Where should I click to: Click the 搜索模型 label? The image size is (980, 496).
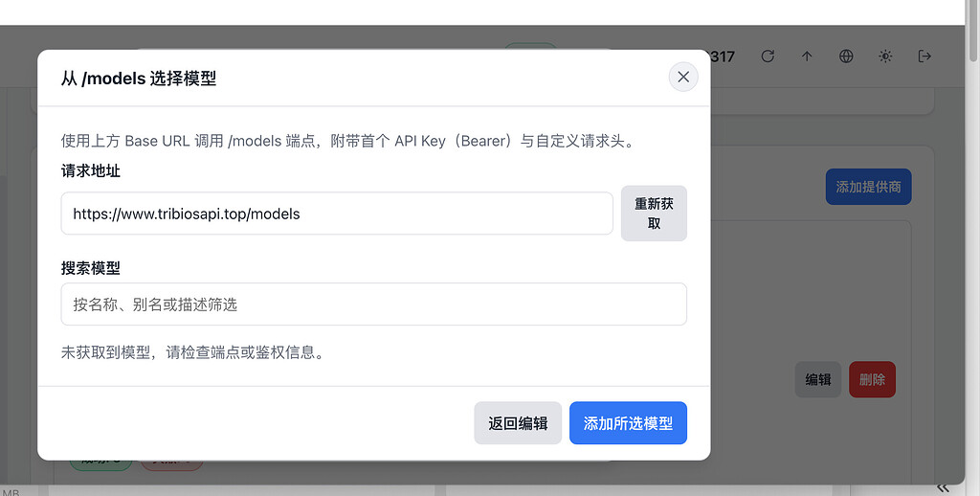(x=91, y=268)
